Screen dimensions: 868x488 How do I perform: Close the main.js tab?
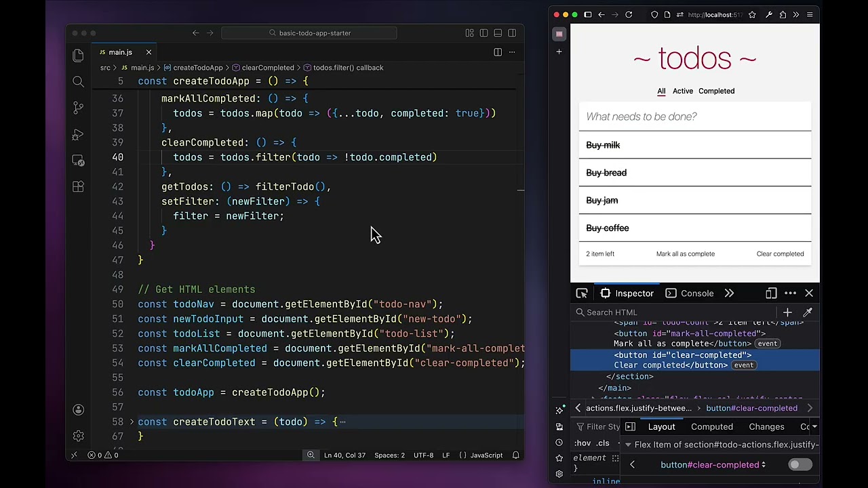click(149, 52)
